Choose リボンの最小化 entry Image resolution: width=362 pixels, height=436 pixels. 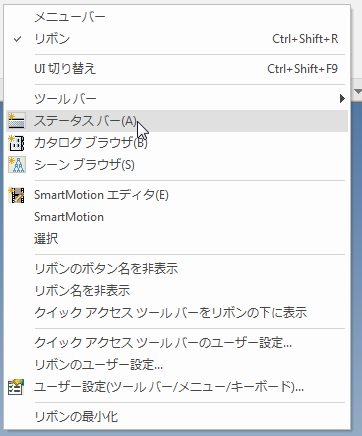pyautogui.click(x=177, y=417)
